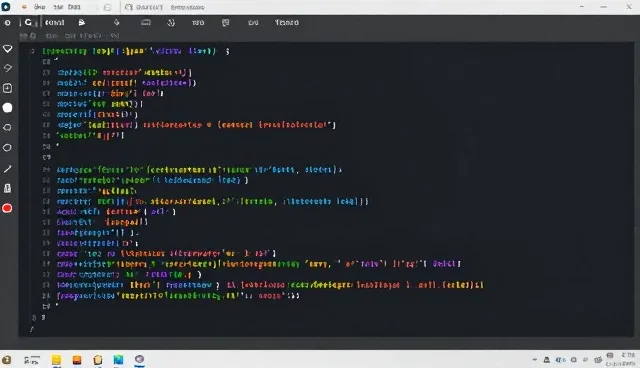Click the purple round active app on taskbar
Image resolution: width=640 pixels, height=368 pixels.
[x=140, y=359]
